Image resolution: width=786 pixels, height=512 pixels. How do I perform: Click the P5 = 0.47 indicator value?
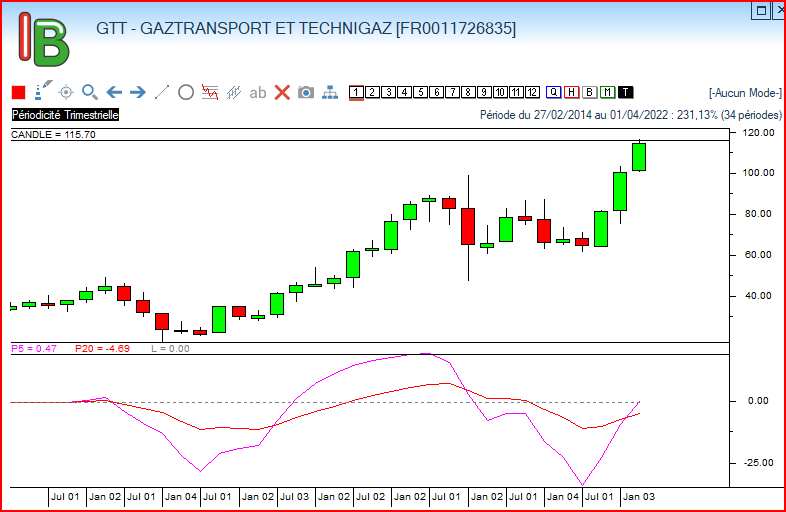34,349
